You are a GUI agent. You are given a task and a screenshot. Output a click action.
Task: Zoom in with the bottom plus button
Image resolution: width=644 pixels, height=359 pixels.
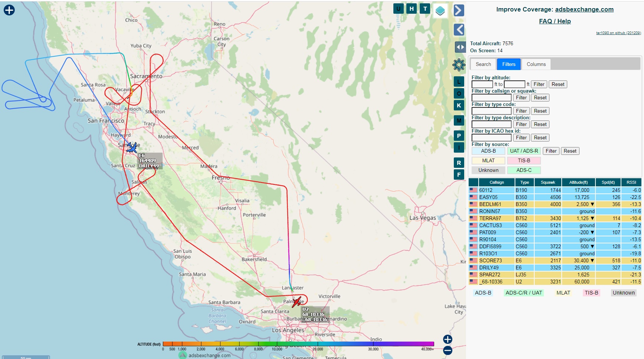448,339
